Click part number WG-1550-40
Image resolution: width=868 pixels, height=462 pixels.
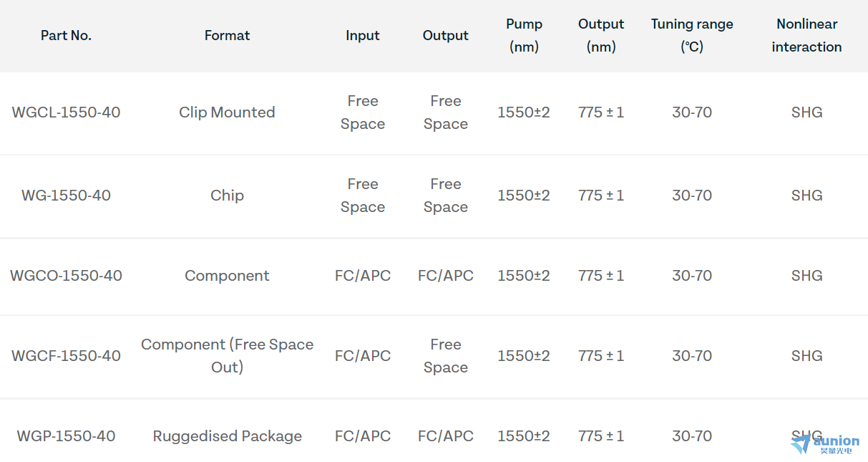pos(66,196)
